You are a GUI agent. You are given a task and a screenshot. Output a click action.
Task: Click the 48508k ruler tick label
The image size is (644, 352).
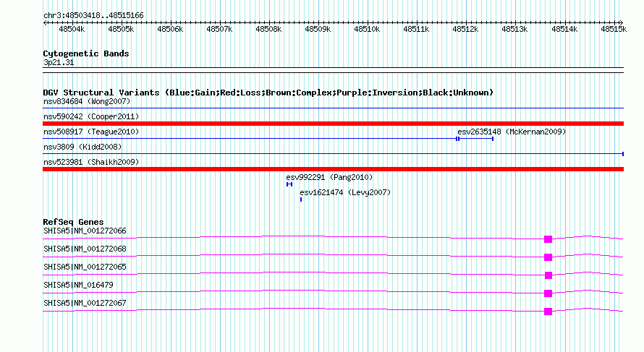pyautogui.click(x=268, y=29)
